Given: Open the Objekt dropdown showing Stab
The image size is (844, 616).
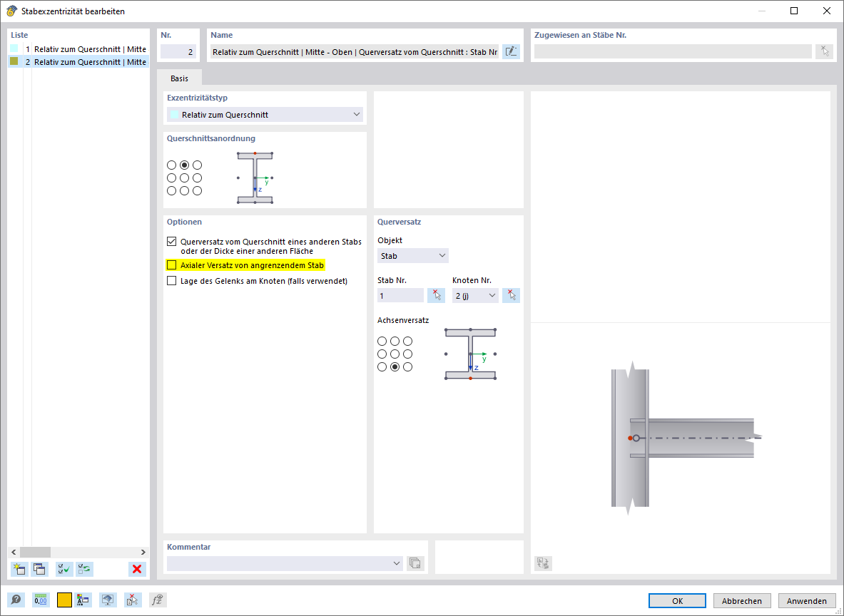Looking at the screenshot, I should pyautogui.click(x=413, y=255).
